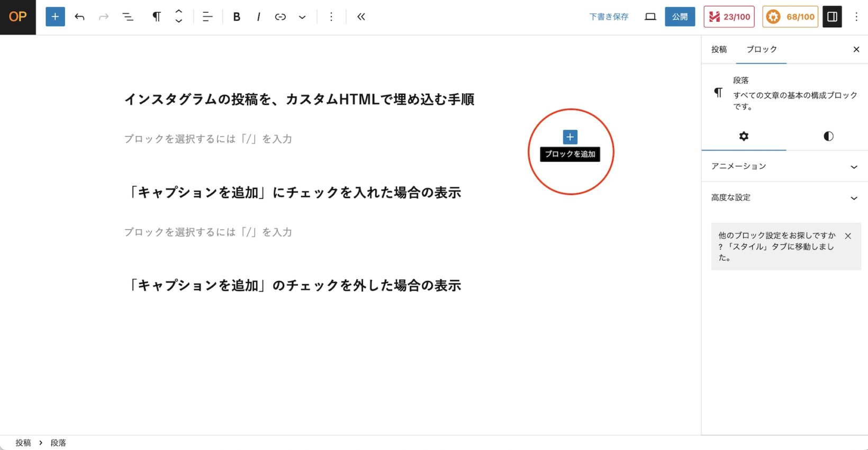The height and width of the screenshot is (450, 868).
Task: Switch to the ブロック tab in sidebar
Action: click(x=761, y=49)
